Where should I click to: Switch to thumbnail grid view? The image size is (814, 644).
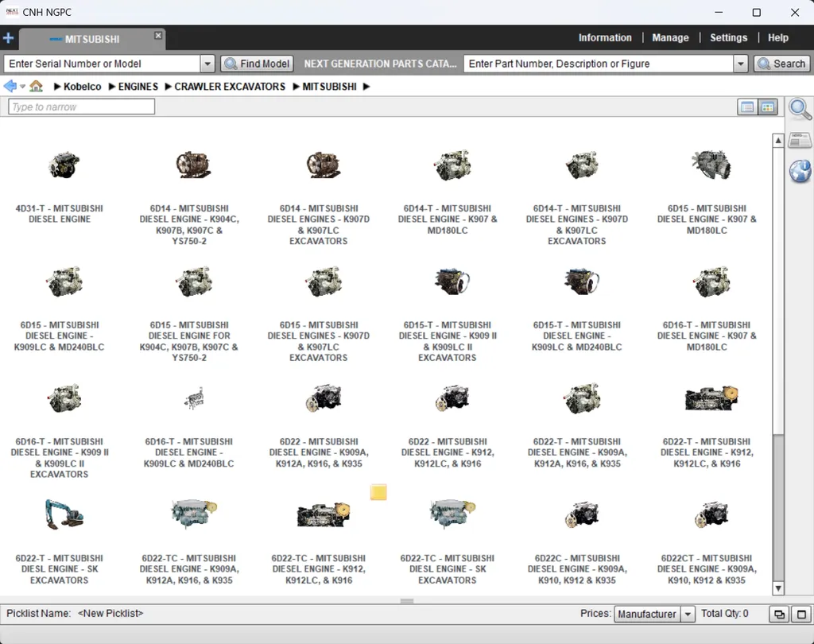tap(767, 107)
